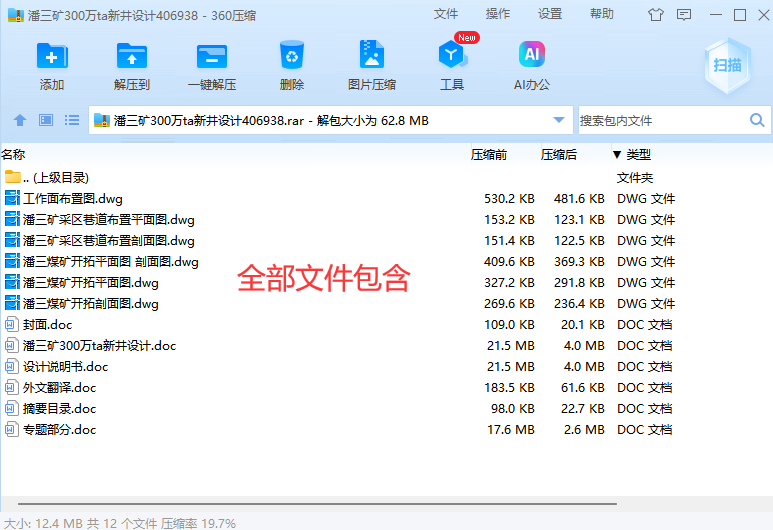Click the doc icon of 摘要目录.doc

pos(11,408)
